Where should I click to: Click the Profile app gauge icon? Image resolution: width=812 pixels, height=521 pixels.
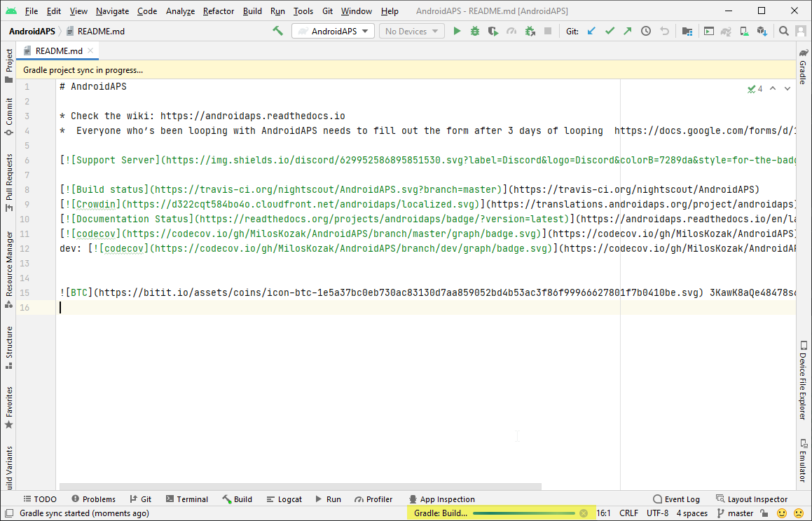511,31
